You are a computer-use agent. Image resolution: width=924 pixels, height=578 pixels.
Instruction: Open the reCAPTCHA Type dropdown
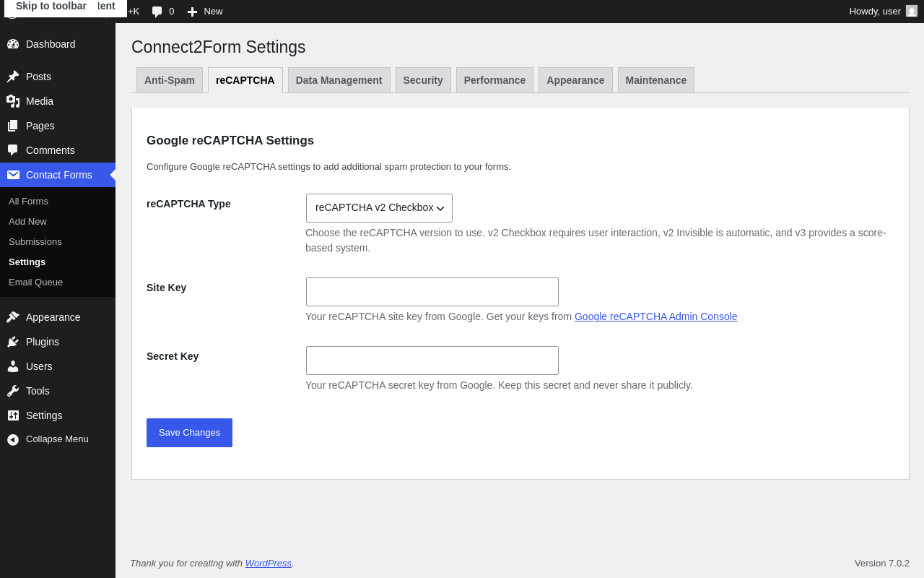point(379,208)
